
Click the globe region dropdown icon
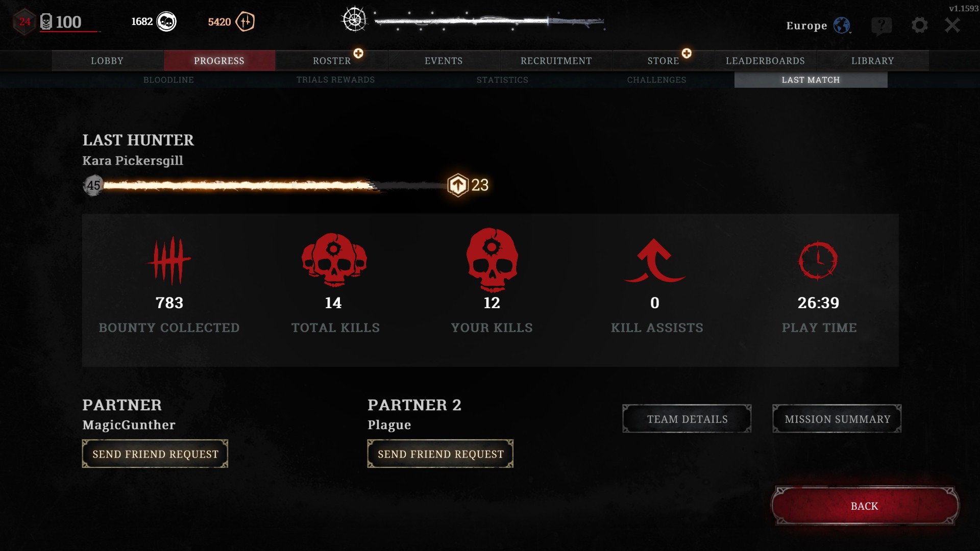[842, 25]
